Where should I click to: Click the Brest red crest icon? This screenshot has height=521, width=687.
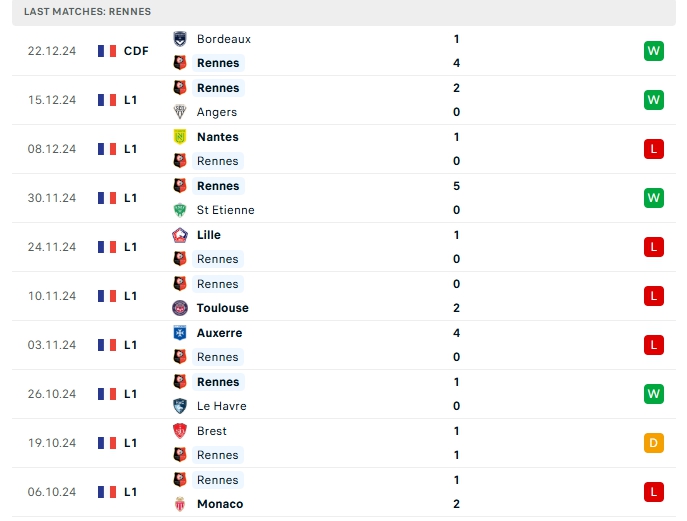click(180, 431)
